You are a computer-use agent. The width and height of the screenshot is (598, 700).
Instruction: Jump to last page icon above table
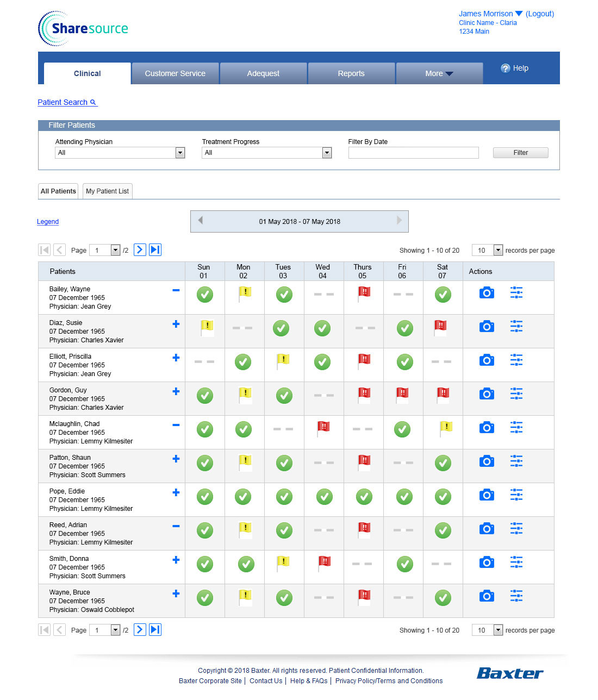tap(155, 249)
